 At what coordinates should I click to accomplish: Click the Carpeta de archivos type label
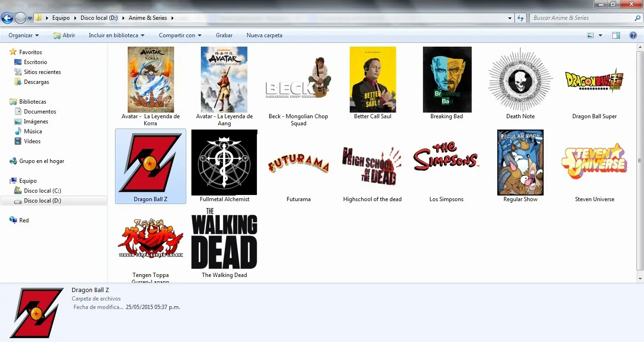[96, 299]
